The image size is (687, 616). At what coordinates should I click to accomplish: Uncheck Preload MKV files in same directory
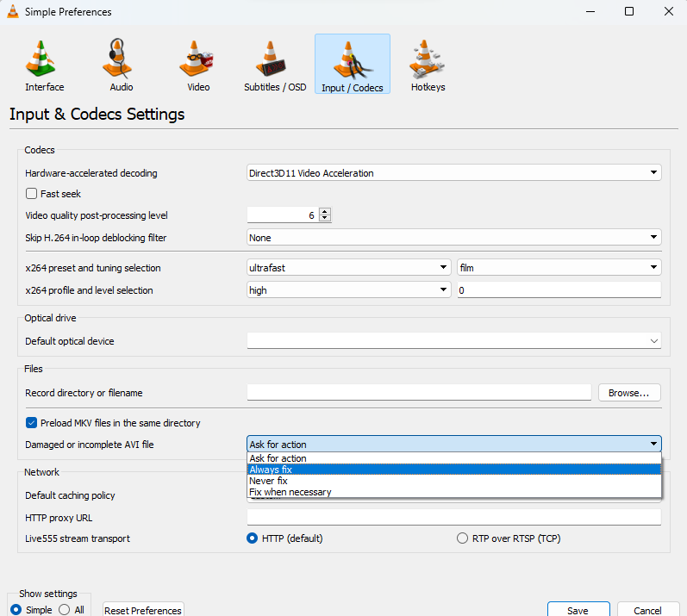[31, 423]
